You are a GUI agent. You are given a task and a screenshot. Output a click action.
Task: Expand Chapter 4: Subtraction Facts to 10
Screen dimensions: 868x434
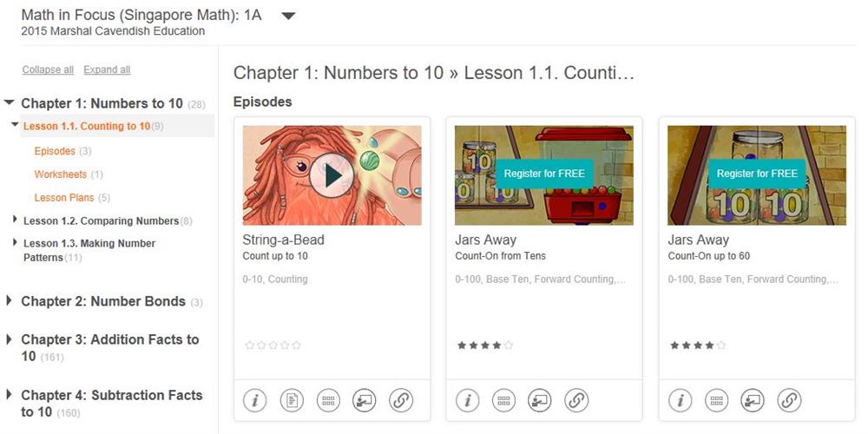click(9, 395)
